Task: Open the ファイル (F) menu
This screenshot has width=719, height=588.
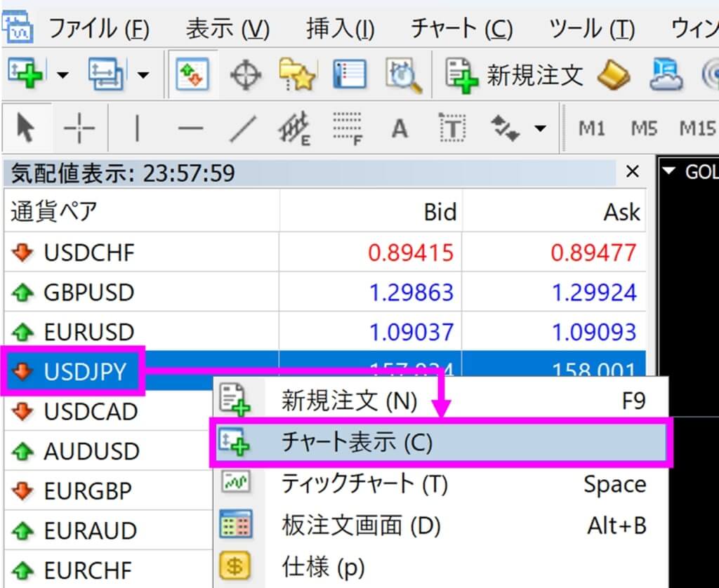Action: point(99,29)
